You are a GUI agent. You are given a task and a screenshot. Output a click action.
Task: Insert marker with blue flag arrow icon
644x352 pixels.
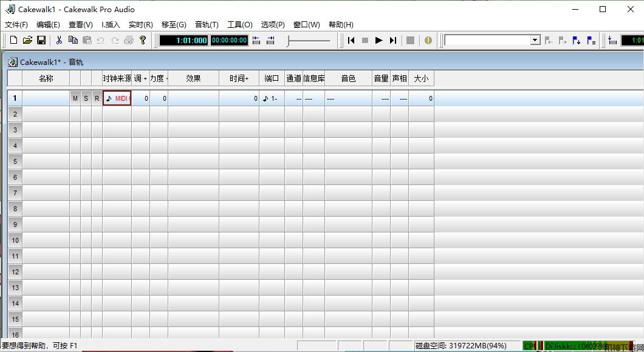577,40
